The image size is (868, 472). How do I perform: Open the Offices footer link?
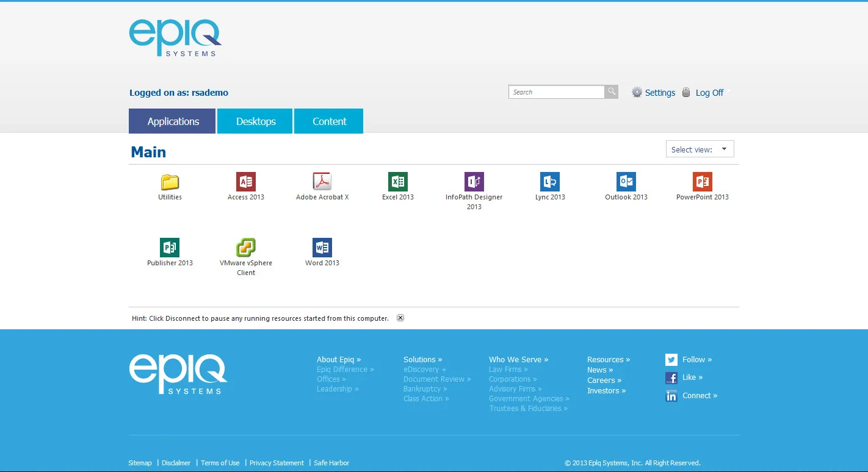pos(331,379)
